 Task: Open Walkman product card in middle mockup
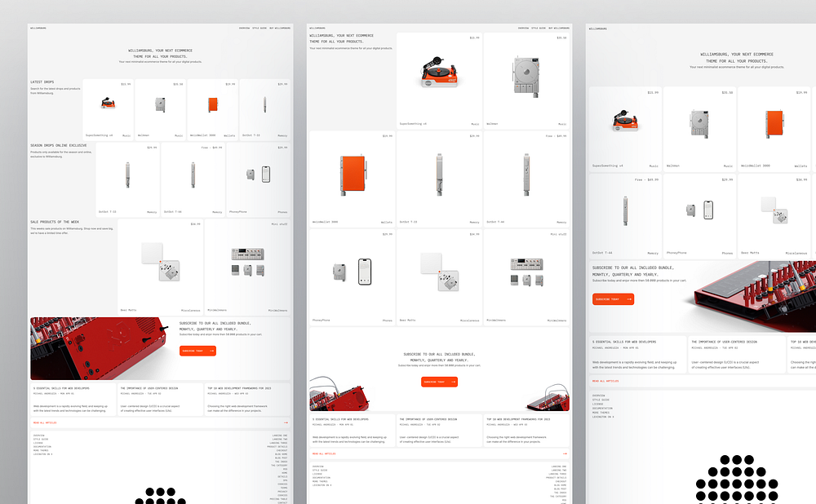click(526, 81)
